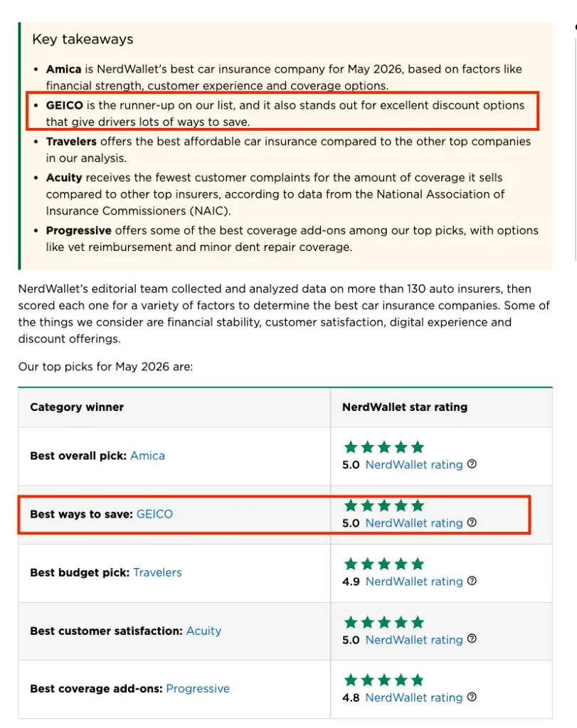
Task: Open the Amica best overall pick link
Action: pyautogui.click(x=147, y=456)
